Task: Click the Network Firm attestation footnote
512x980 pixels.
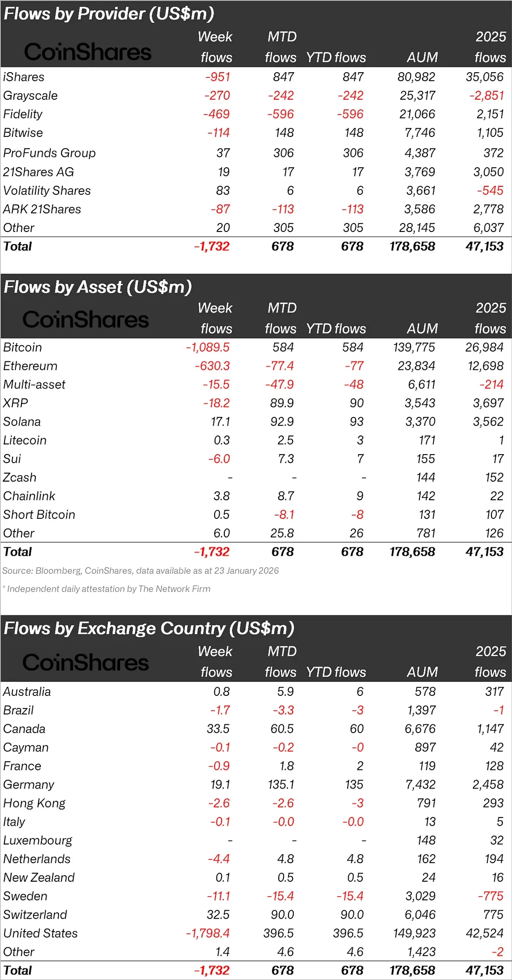Action: [x=108, y=589]
